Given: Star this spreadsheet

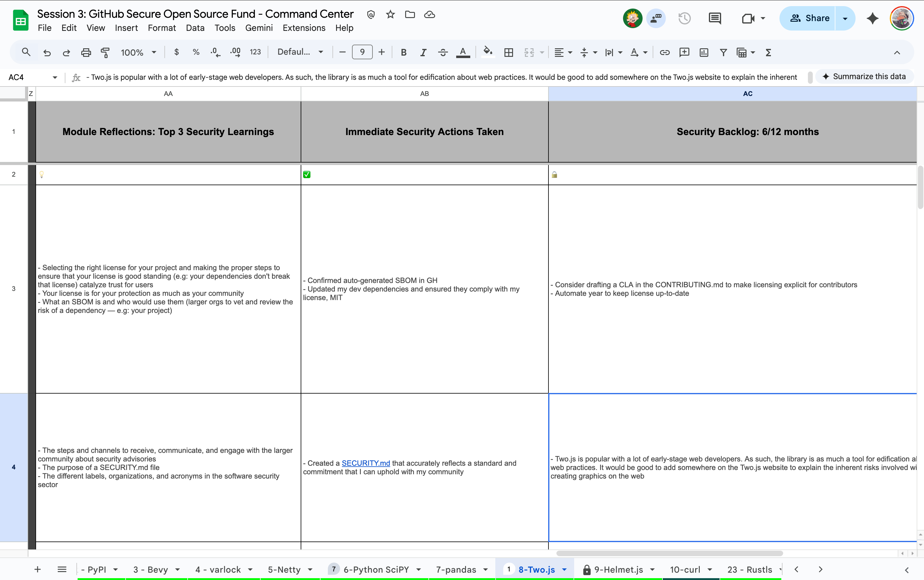Looking at the screenshot, I should (390, 15).
